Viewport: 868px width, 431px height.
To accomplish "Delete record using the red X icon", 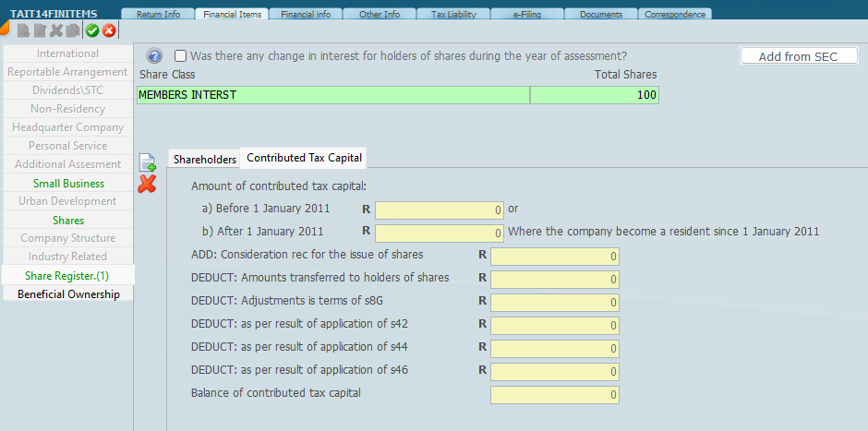I will coord(147,184).
